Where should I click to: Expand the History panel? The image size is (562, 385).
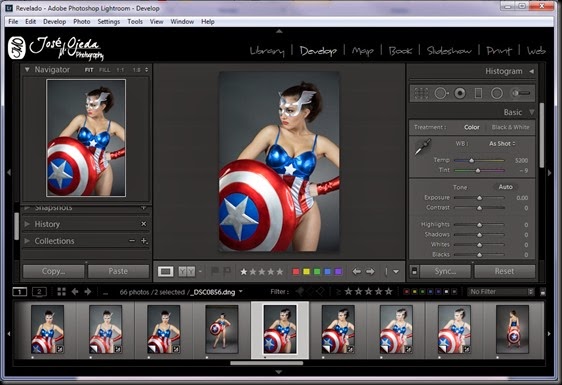27,224
